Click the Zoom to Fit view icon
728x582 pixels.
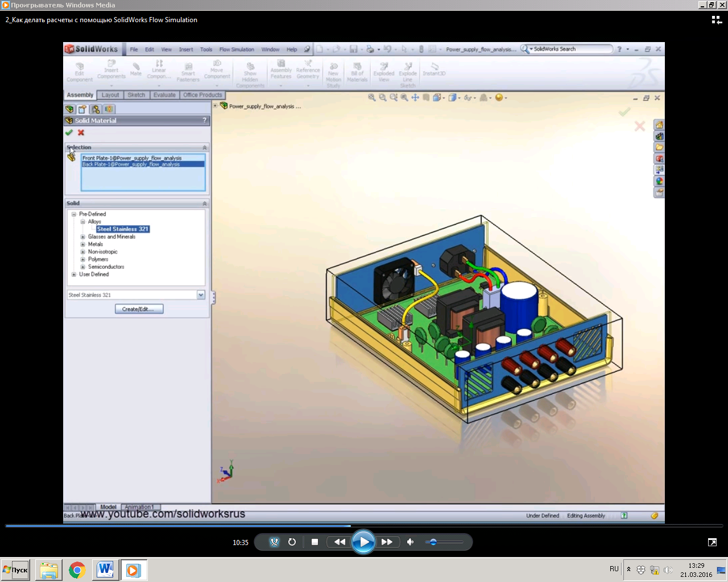pyautogui.click(x=372, y=98)
